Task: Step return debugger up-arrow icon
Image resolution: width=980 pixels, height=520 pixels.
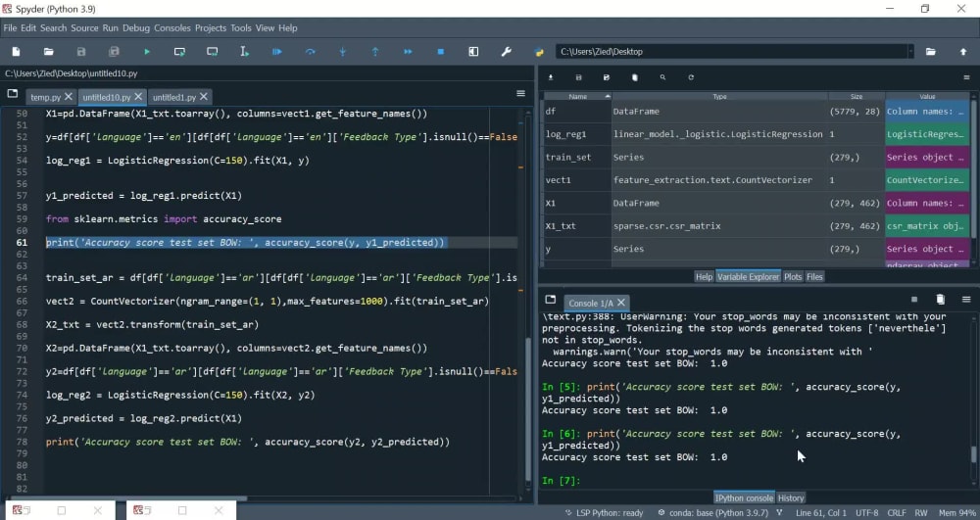Action: coord(375,52)
